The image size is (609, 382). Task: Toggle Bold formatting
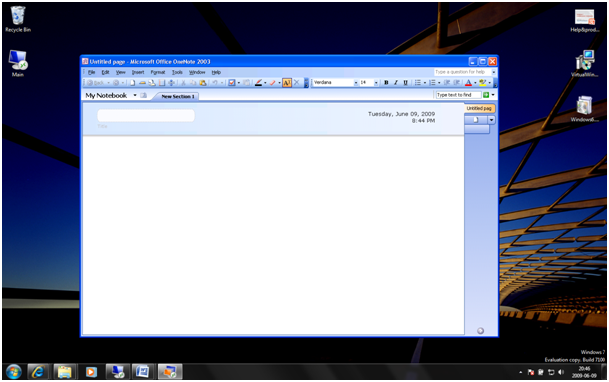coord(386,83)
